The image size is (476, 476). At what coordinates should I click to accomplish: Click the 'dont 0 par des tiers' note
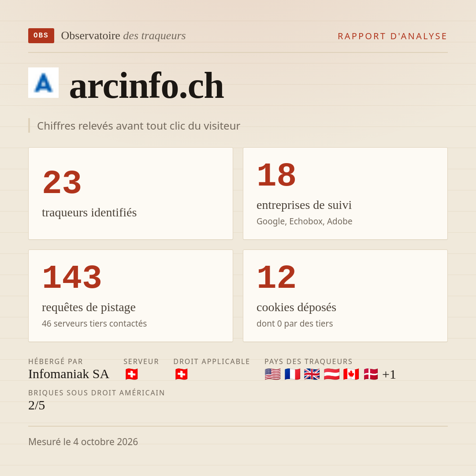pos(294,324)
